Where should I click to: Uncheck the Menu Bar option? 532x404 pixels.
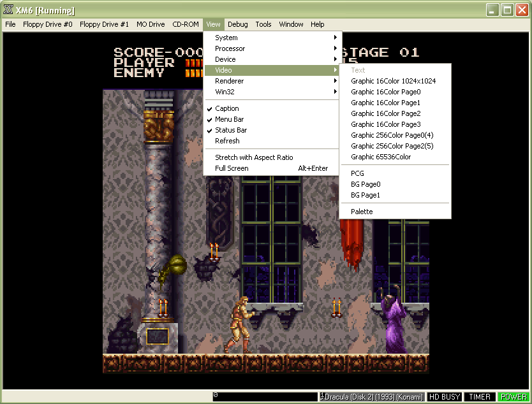[x=229, y=119]
